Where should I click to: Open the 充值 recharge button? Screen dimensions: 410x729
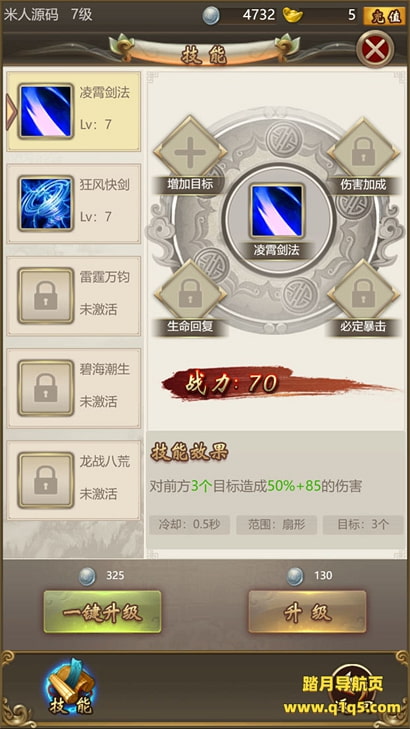pyautogui.click(x=384, y=16)
